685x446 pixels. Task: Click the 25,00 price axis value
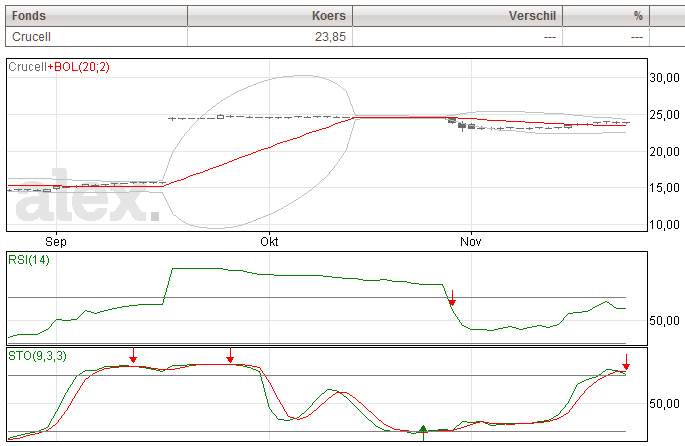tap(664, 115)
